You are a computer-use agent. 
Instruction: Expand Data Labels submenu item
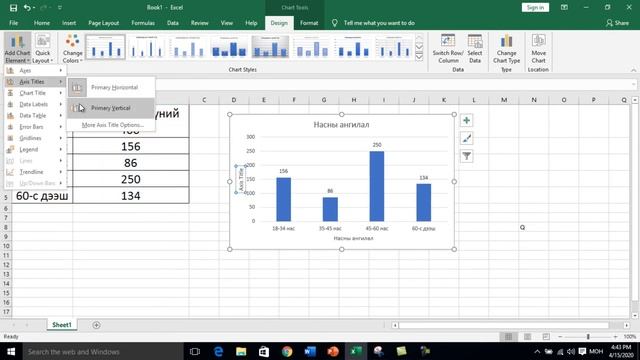pos(35,104)
